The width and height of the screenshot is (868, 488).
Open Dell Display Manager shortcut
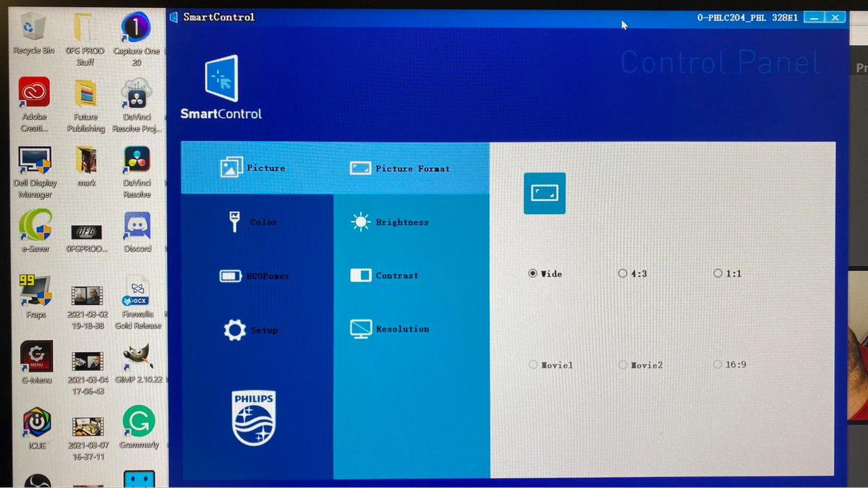tap(35, 172)
